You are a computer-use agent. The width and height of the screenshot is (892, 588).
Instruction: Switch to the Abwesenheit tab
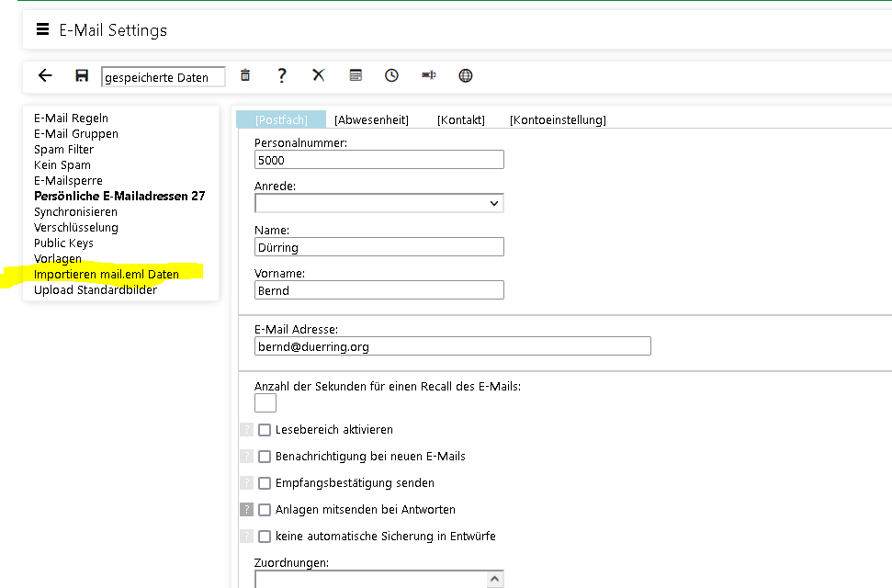371,119
